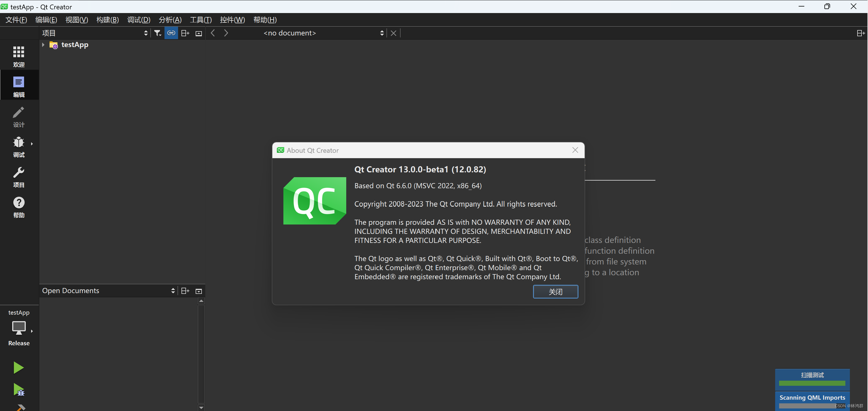The image size is (868, 411).
Task: Open the 欢迎 (Welcome) mode
Action: pos(19,56)
